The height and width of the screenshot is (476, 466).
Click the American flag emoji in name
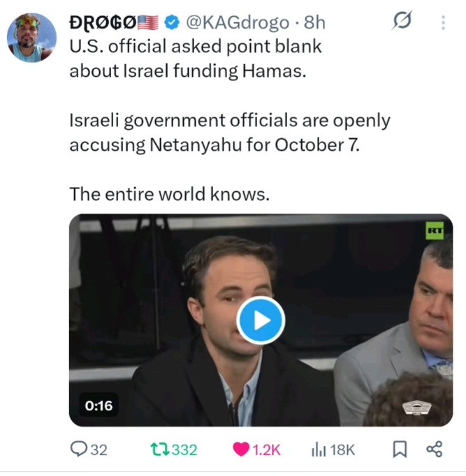[x=148, y=23]
